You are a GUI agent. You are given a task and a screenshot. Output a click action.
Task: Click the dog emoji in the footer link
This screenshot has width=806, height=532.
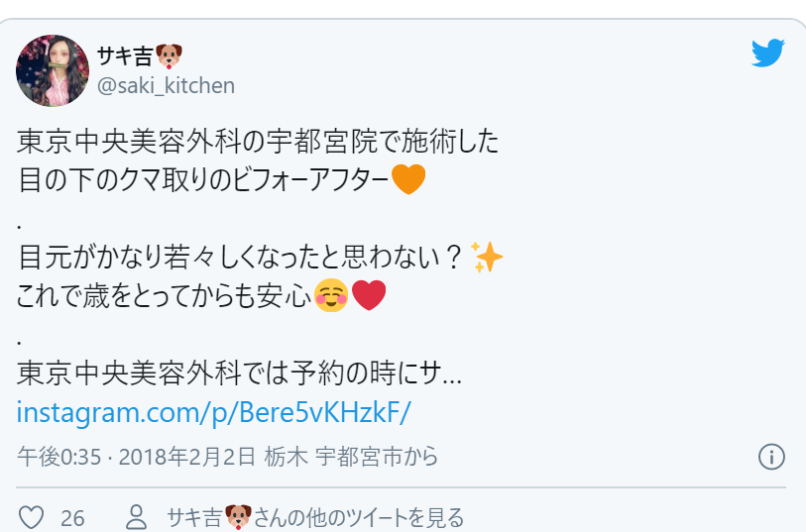[x=239, y=517]
